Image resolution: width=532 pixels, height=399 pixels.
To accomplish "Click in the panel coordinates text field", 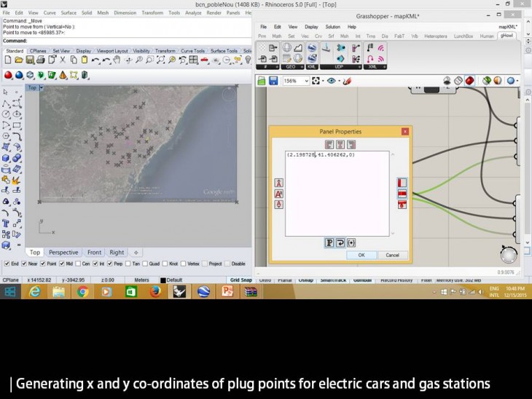I will (337, 189).
